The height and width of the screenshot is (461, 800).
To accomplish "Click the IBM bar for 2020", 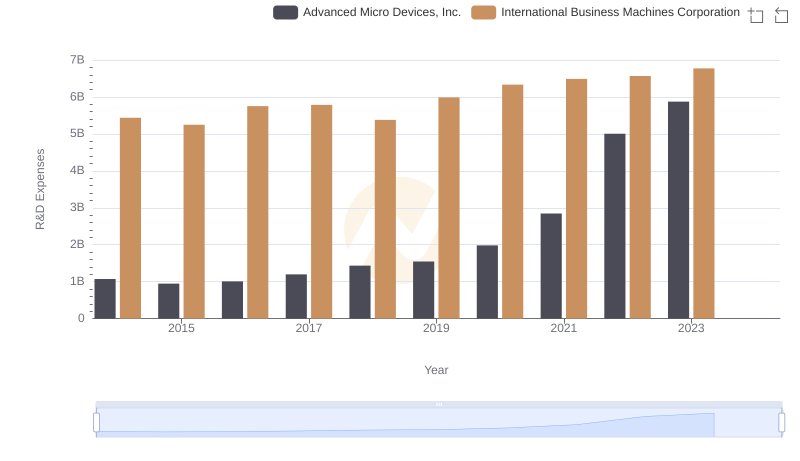I will pyautogui.click(x=513, y=201).
